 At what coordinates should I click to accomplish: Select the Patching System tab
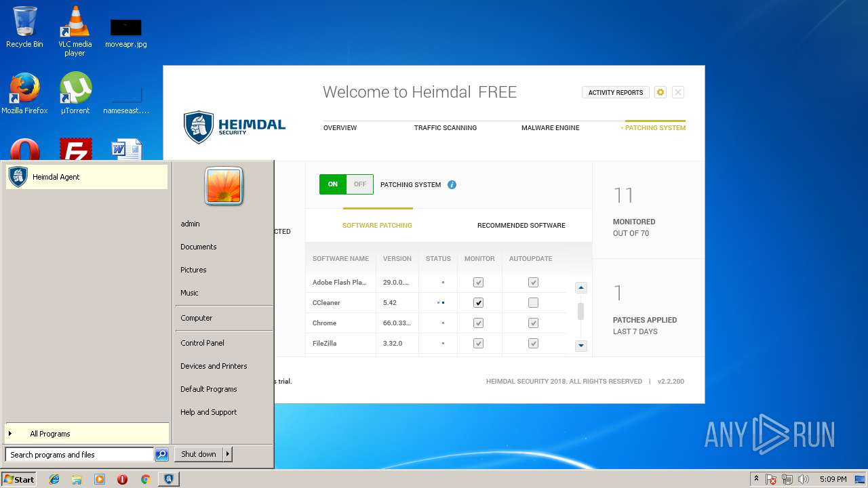(x=655, y=127)
